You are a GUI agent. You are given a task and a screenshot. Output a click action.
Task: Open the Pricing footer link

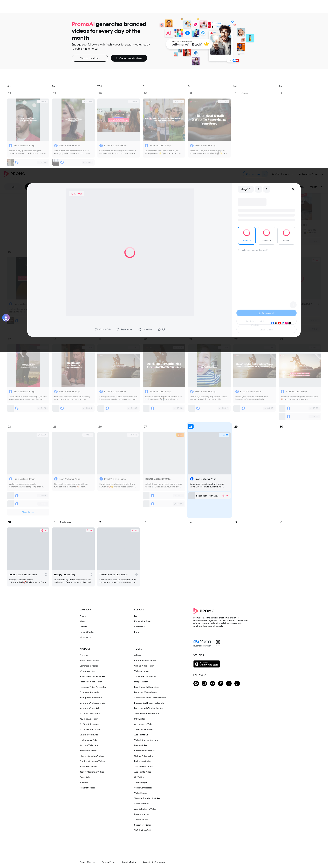83,616
